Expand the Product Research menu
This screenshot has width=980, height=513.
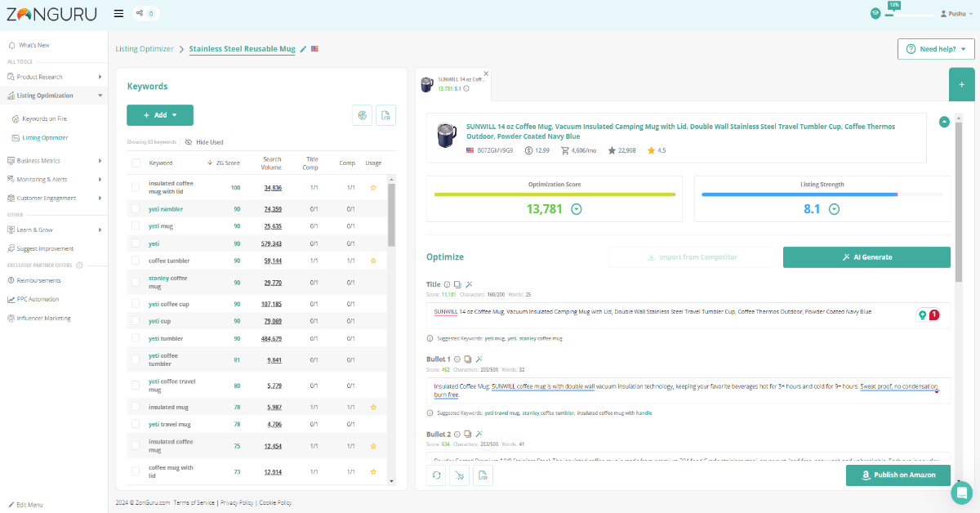[54, 77]
